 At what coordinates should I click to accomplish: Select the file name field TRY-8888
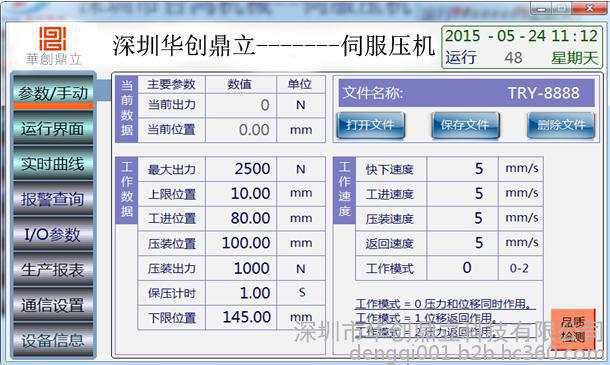(466, 93)
